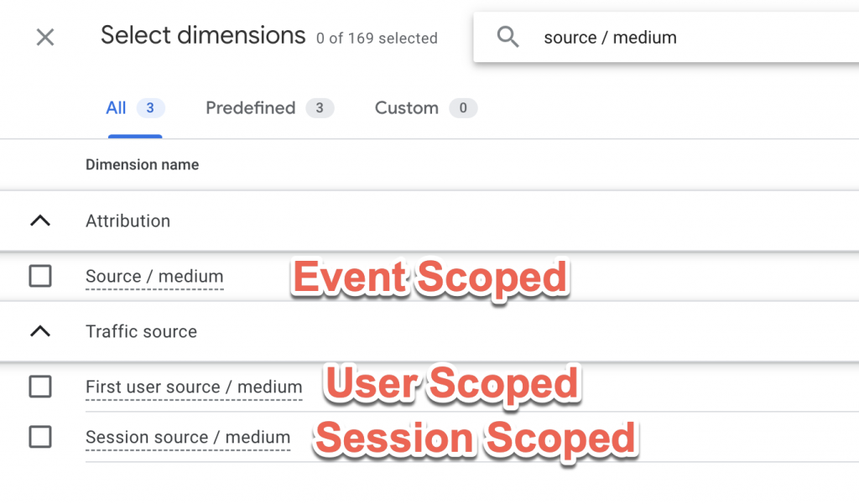The width and height of the screenshot is (859, 504).
Task: Click Session source / medium label
Action: [x=188, y=438]
